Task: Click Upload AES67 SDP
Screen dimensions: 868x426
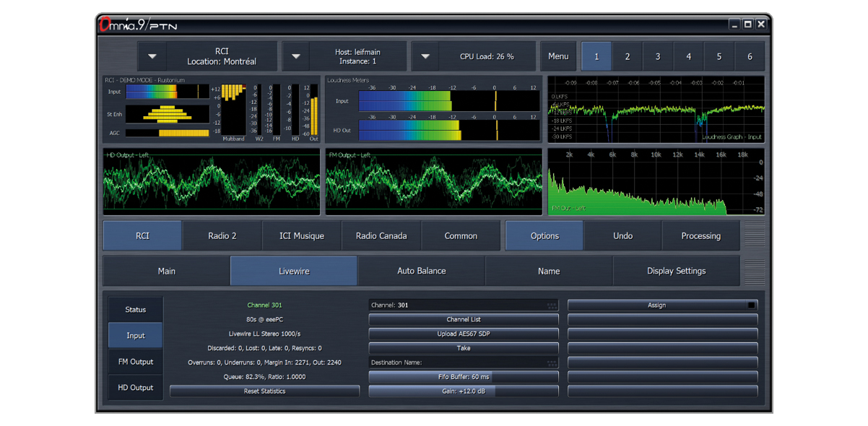Action: pos(464,334)
